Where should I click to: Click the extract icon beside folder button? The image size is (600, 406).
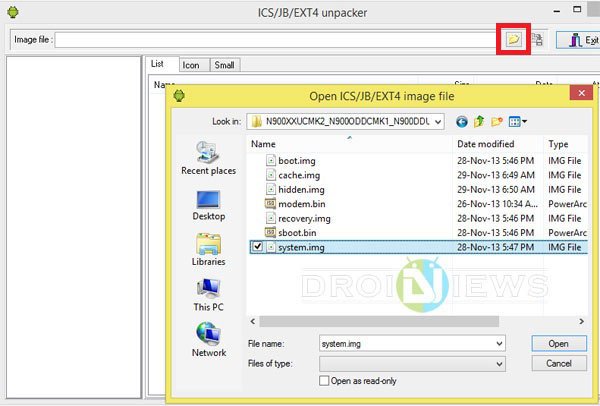[x=537, y=39]
